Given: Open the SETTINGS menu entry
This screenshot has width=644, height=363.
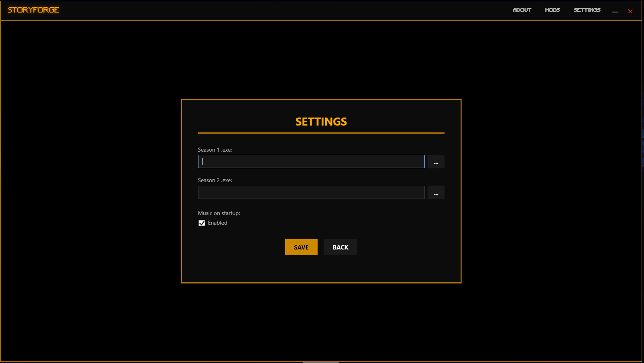Looking at the screenshot, I should [x=587, y=10].
